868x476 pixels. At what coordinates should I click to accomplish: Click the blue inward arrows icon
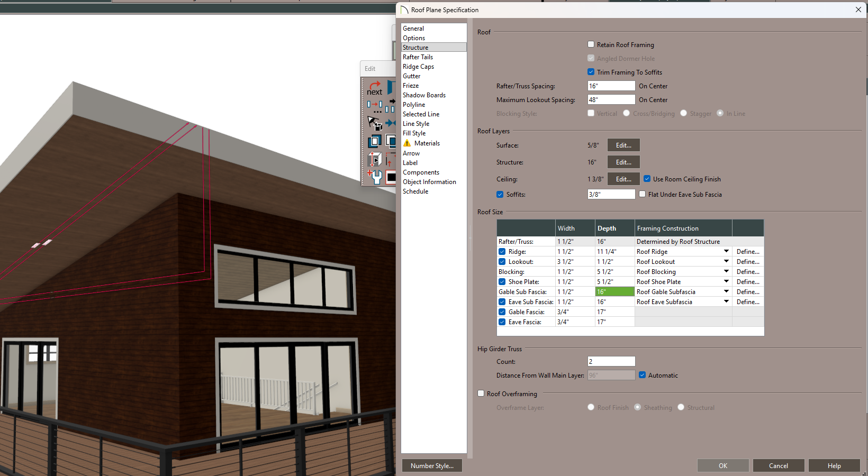click(x=391, y=123)
